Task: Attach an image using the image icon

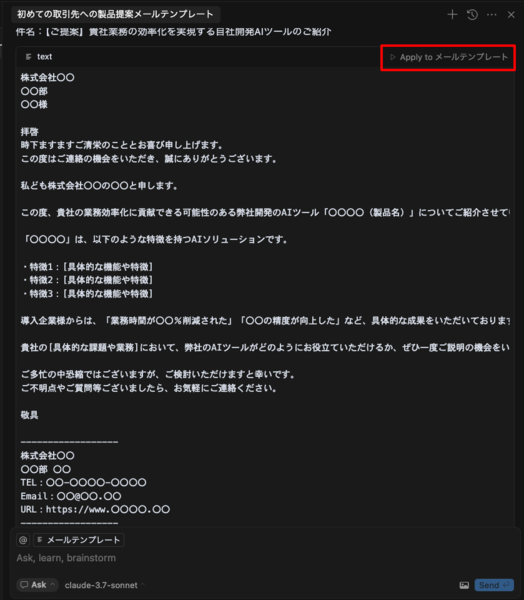Action: click(x=464, y=585)
